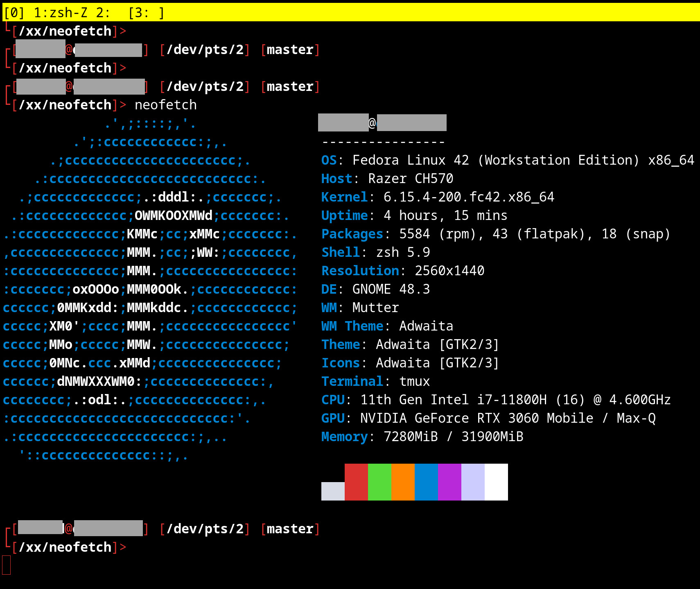Click the CPU line i7-11800H

coord(496,400)
